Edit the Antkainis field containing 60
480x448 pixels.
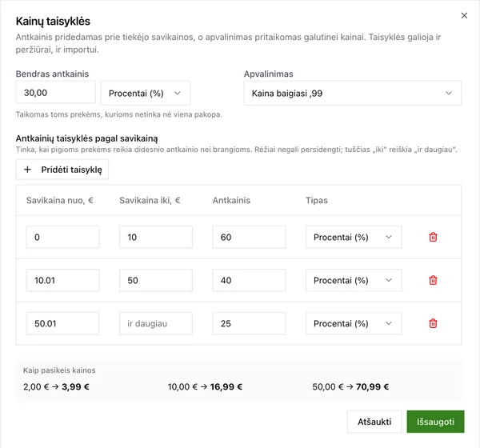point(249,237)
